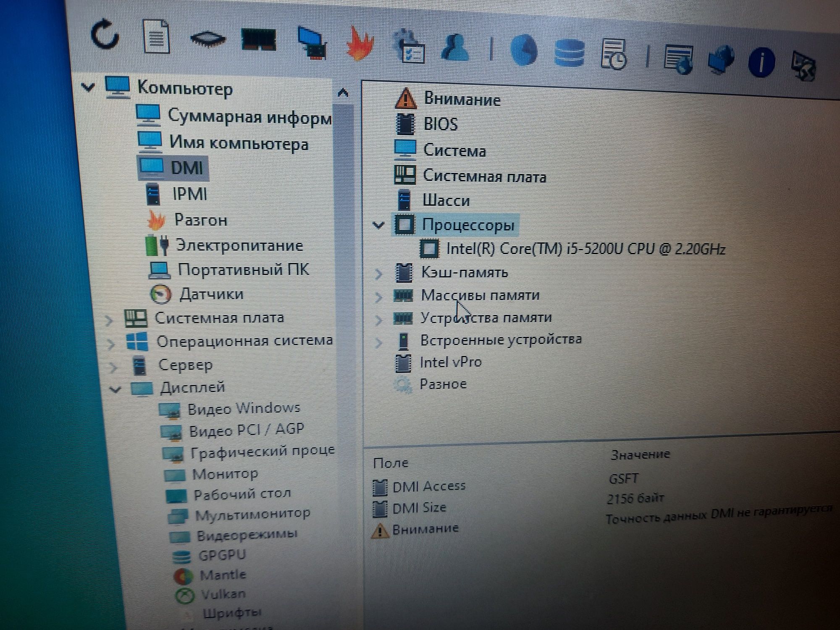Expand the Операционная система node
840x630 pixels.
(111, 344)
